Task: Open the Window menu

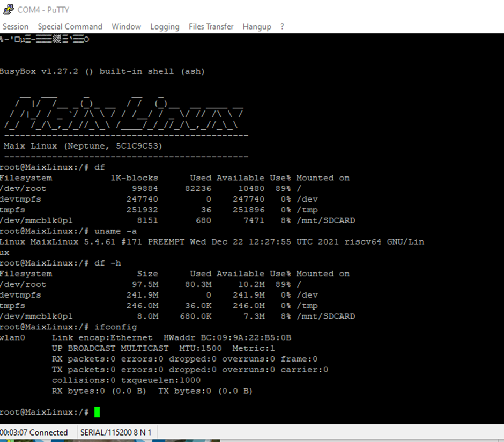Action: coord(127,27)
